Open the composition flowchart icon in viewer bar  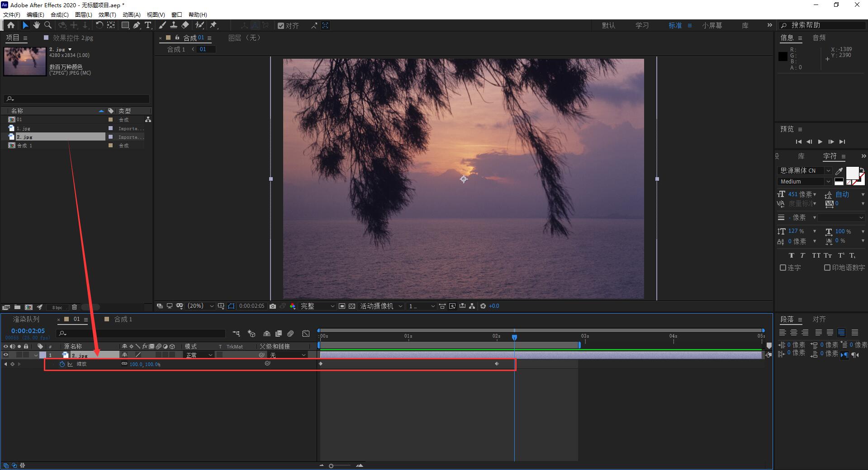click(x=472, y=306)
